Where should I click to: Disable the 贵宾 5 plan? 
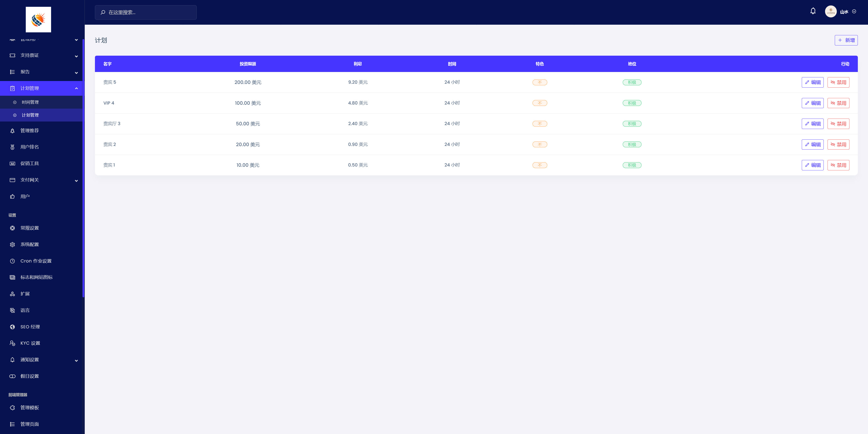838,82
